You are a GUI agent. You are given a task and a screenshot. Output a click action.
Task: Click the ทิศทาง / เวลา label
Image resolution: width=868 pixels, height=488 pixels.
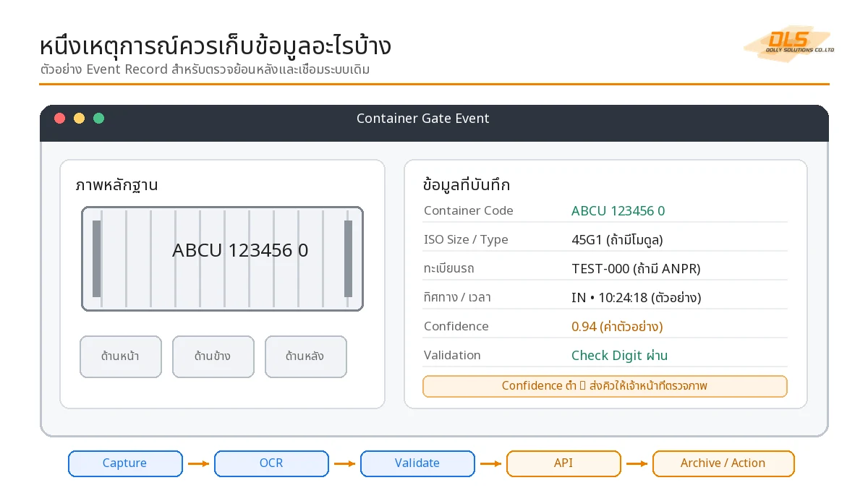458,298
